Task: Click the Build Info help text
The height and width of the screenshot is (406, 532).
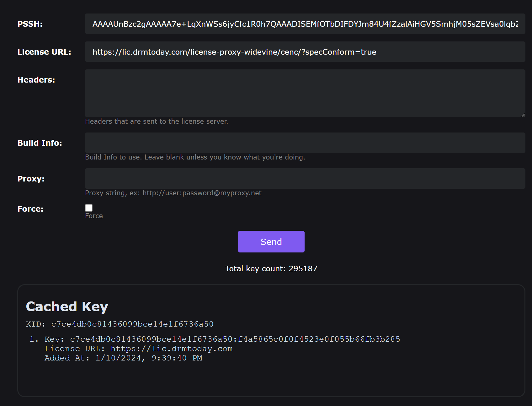Action: pos(195,157)
